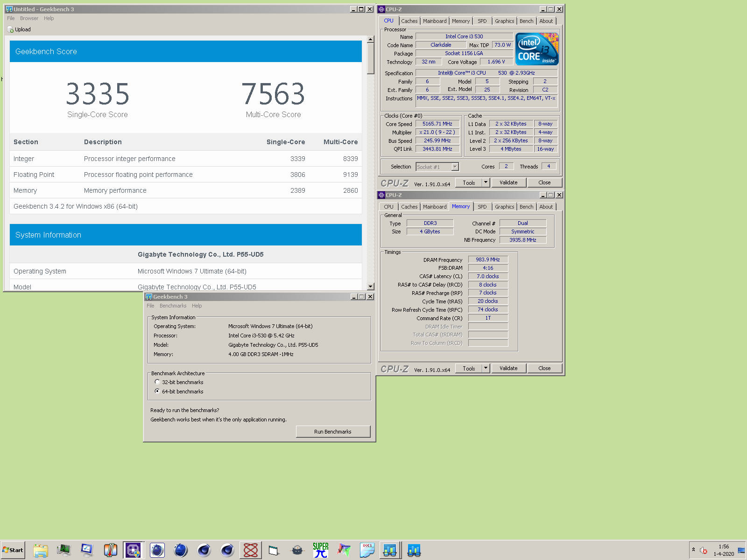This screenshot has height=560, width=747.
Task: Switch to Caches tab in CPU-Z processor window
Action: (409, 21)
